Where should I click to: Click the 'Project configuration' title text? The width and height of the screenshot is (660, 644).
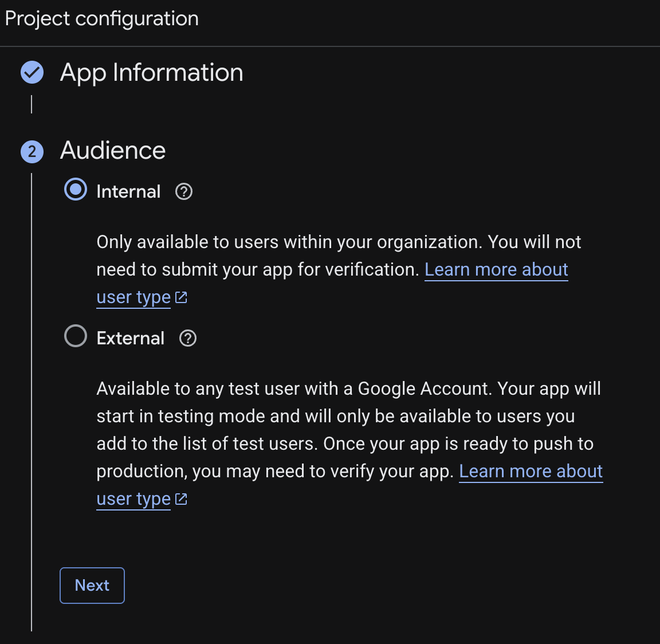pos(101,18)
